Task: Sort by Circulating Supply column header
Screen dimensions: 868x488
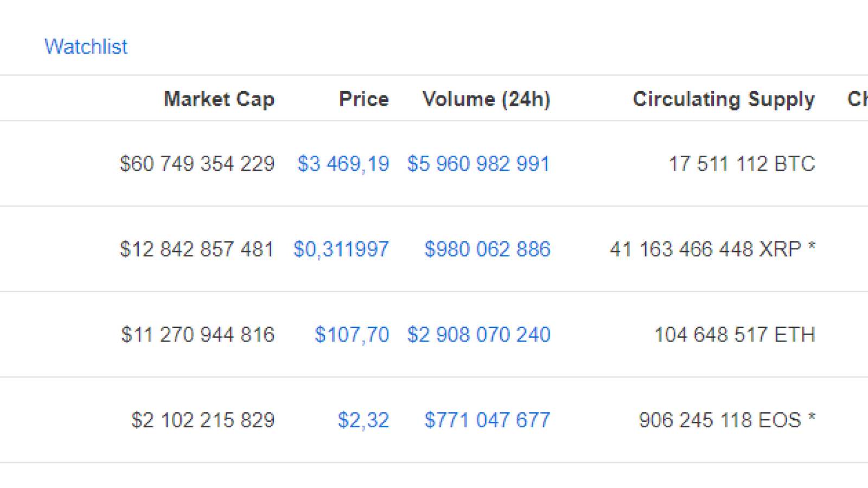Action: 724,99
